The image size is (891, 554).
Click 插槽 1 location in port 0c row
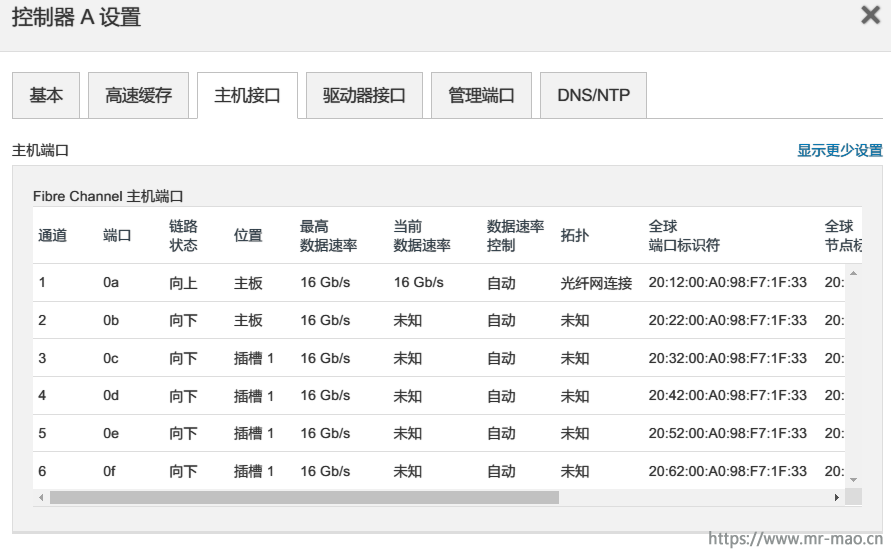pyautogui.click(x=253, y=358)
